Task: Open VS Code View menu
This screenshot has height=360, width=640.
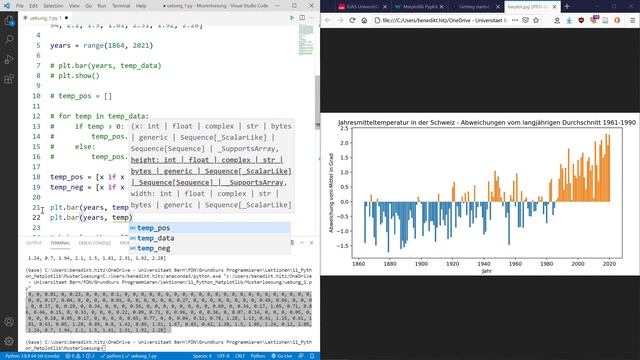Action: (x=74, y=6)
